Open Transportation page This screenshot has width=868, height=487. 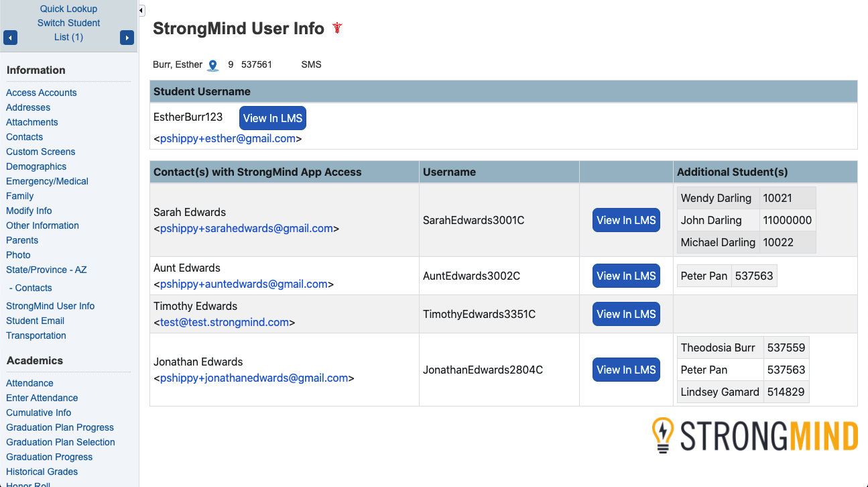click(36, 335)
